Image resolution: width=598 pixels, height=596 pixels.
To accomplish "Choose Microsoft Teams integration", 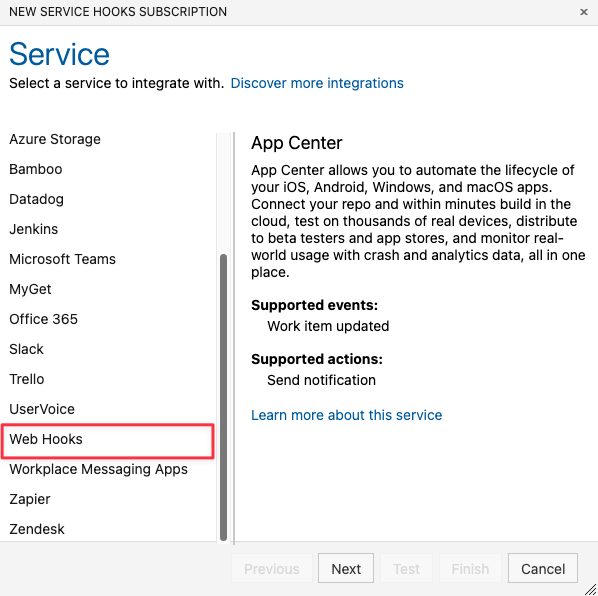I will 108,259.
